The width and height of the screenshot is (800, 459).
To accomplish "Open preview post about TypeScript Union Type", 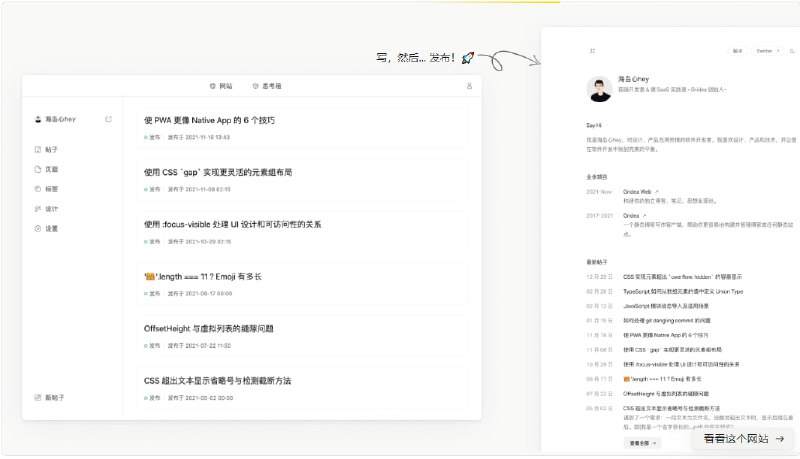I will click(683, 292).
